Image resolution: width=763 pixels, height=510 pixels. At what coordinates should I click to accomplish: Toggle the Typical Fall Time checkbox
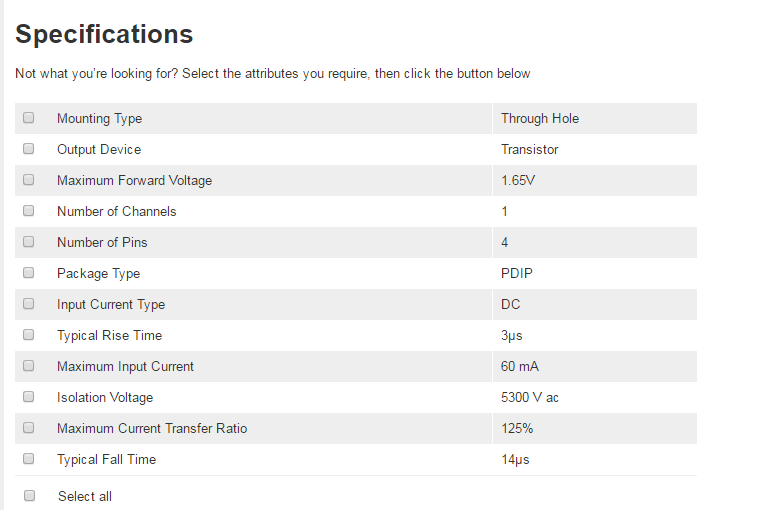coord(29,458)
